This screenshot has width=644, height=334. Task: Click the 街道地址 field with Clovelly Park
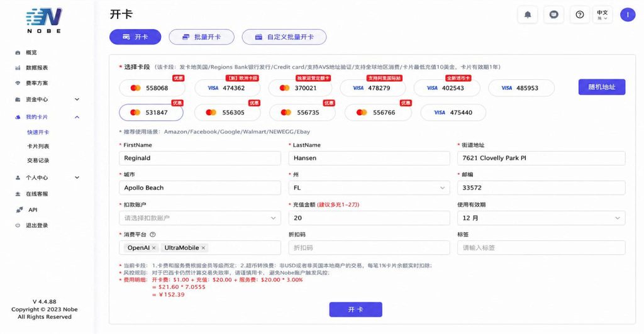tap(541, 158)
